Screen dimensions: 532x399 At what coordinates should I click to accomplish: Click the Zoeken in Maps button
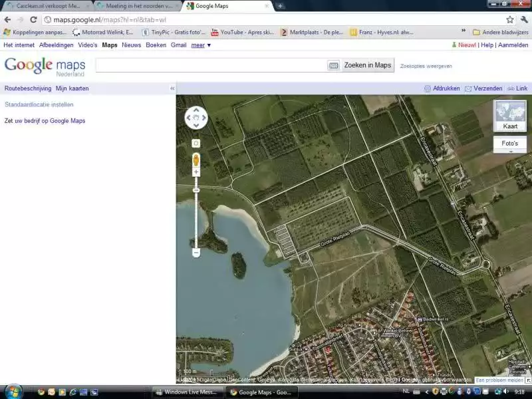(368, 65)
